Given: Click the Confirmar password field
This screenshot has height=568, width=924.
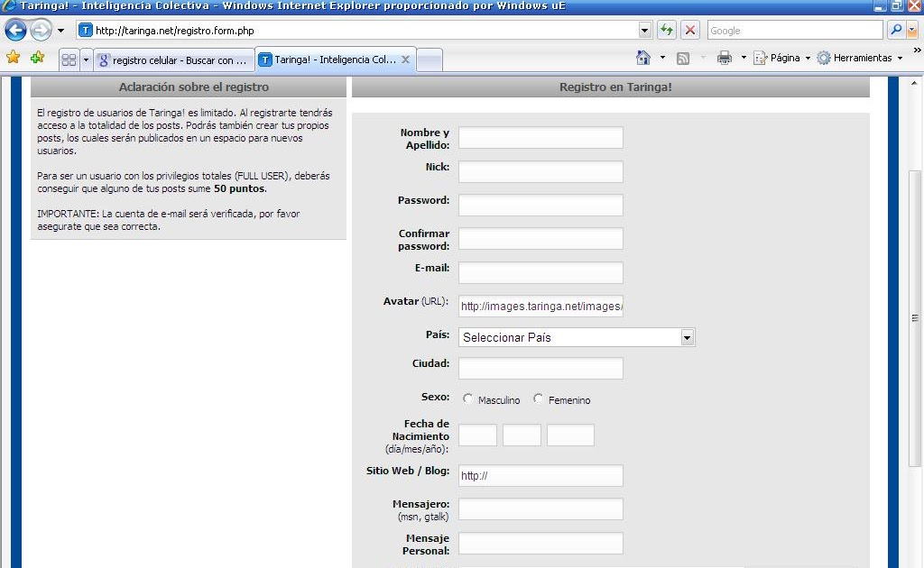Looking at the screenshot, I should pyautogui.click(x=541, y=239).
